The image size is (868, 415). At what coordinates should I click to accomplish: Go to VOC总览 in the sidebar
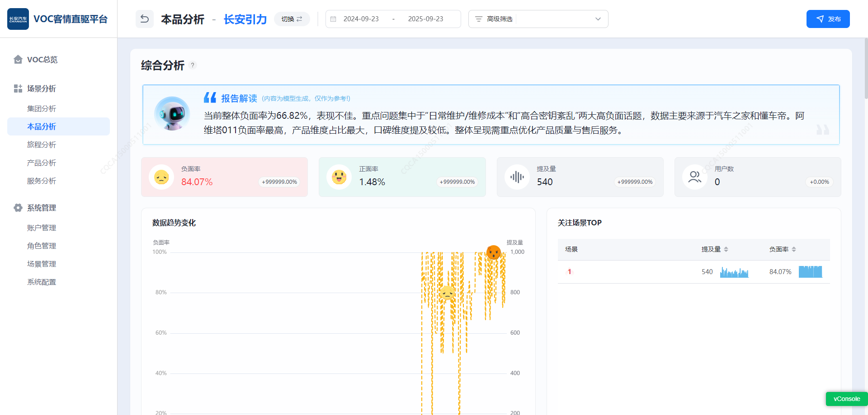click(x=42, y=60)
